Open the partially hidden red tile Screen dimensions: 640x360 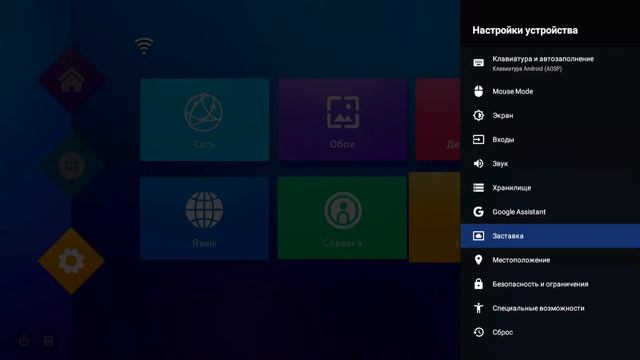click(x=438, y=120)
